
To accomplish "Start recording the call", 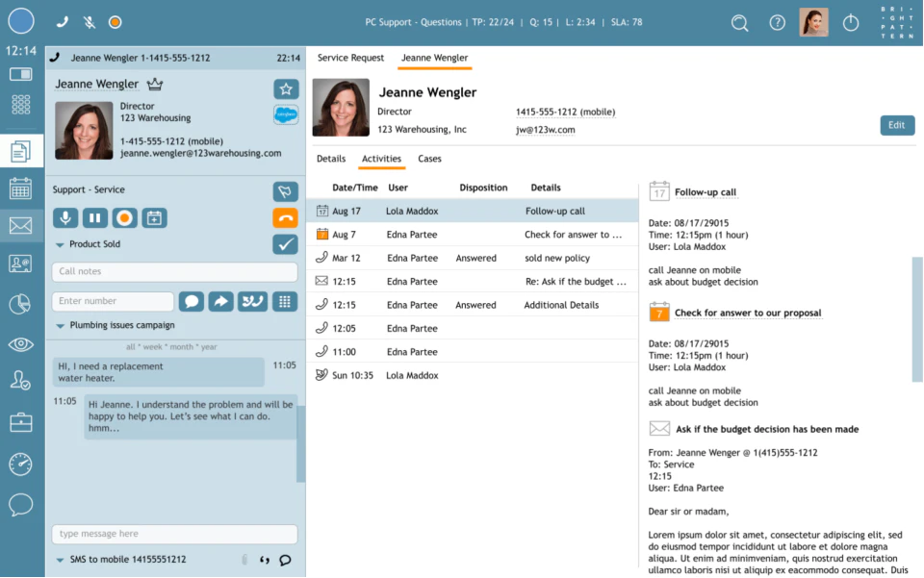I will [x=124, y=218].
